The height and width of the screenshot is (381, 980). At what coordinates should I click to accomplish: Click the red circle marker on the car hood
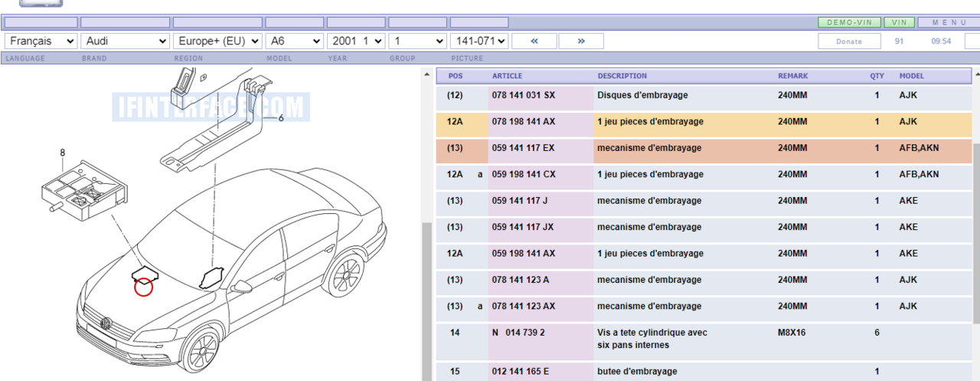pos(143,287)
